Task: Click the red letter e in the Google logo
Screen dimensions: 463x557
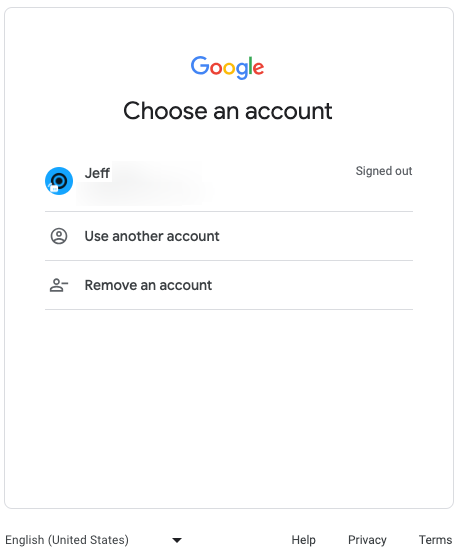Action: coord(259,68)
